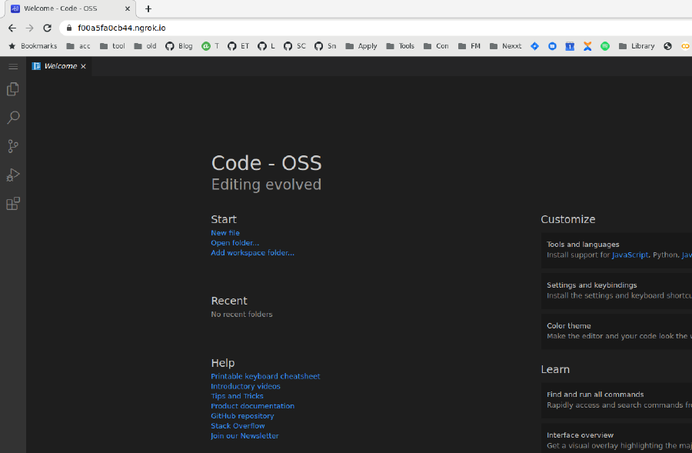Open the Source Control view

click(x=13, y=146)
